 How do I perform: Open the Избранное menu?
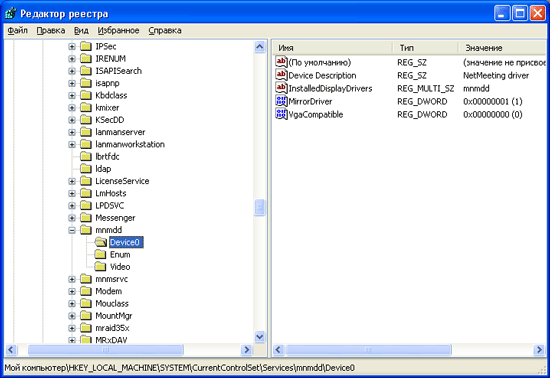pos(118,31)
